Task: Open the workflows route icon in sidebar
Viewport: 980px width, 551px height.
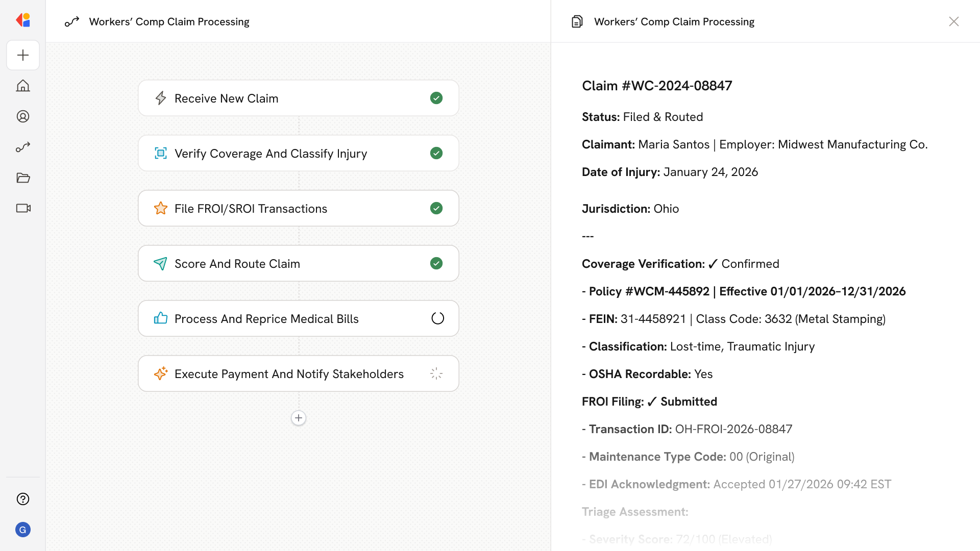Action: tap(23, 147)
